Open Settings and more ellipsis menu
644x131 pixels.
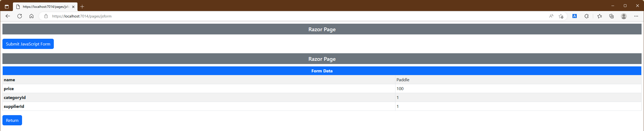(636, 16)
